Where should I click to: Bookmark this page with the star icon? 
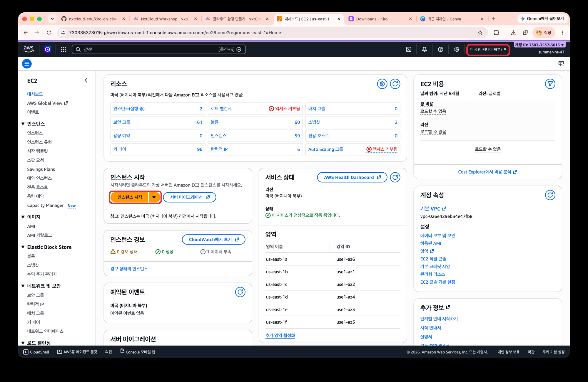[x=480, y=33]
